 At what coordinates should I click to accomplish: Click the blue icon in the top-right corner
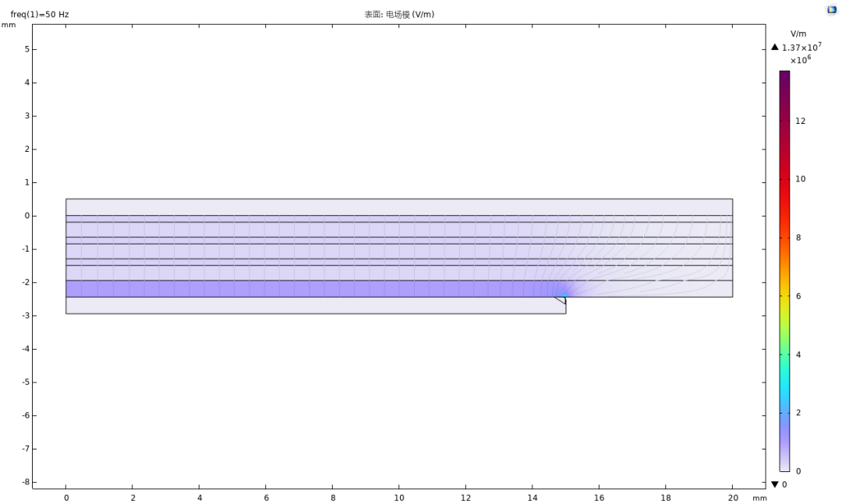(x=831, y=9)
